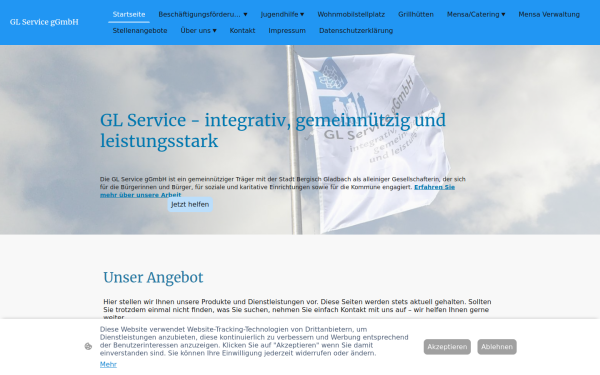Click the cookie icon in consent banner
The height and width of the screenshot is (375, 600).
(88, 347)
